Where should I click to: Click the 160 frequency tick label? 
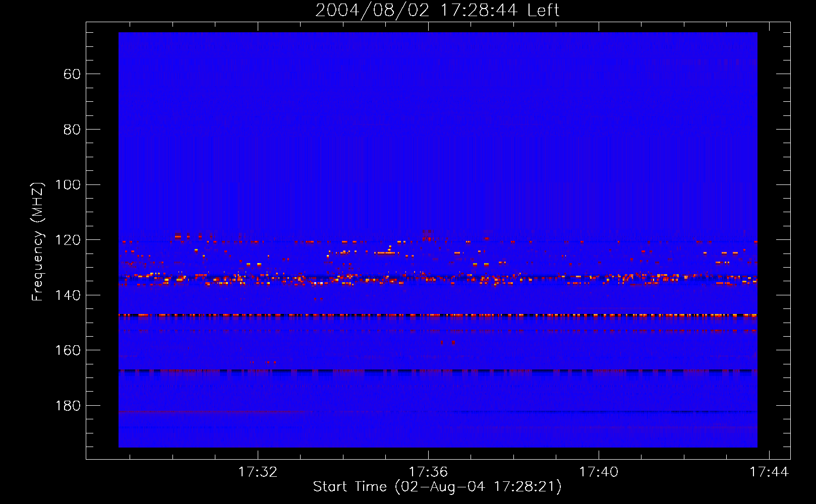(x=68, y=351)
